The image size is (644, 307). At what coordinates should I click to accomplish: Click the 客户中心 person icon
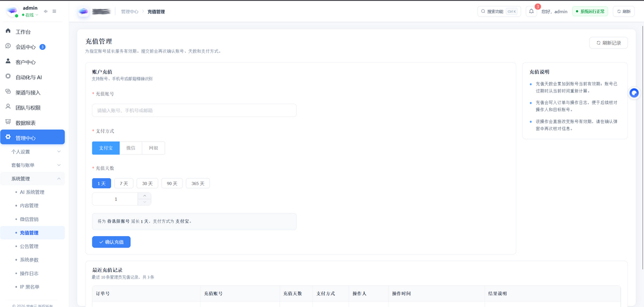point(8,61)
